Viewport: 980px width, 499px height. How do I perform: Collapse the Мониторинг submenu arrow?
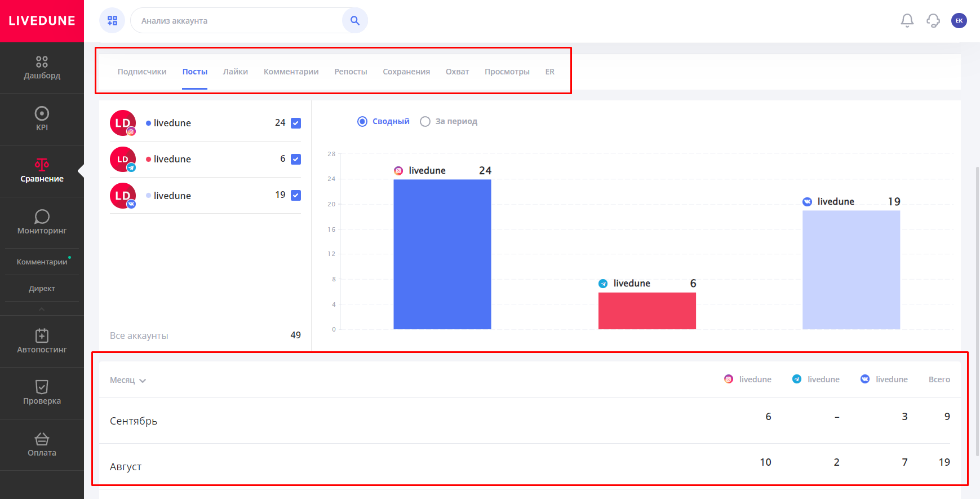pyautogui.click(x=42, y=309)
